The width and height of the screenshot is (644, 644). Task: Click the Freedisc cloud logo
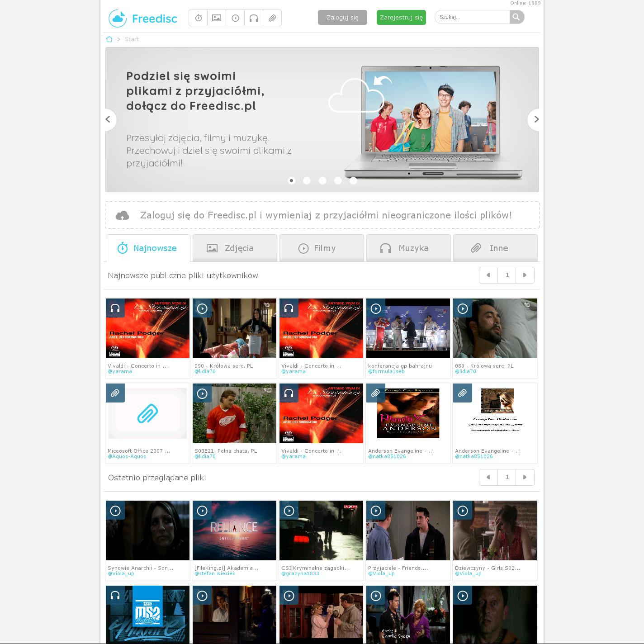(x=118, y=19)
